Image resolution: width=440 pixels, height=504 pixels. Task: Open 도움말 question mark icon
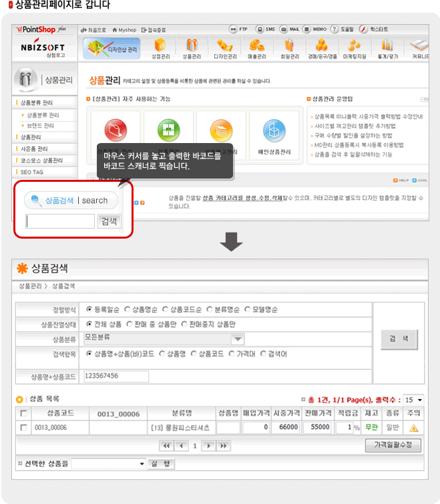[x=335, y=29]
